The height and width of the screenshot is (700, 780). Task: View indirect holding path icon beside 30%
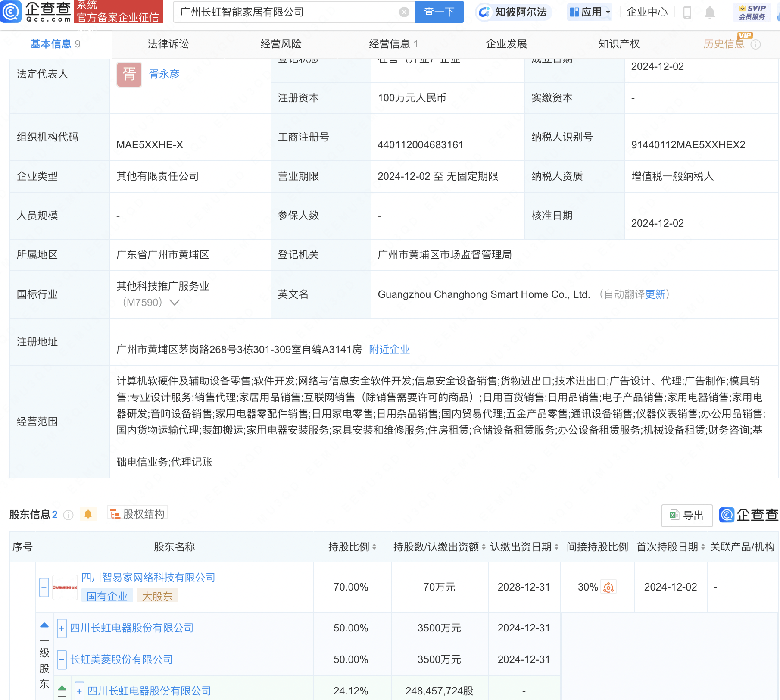point(608,587)
